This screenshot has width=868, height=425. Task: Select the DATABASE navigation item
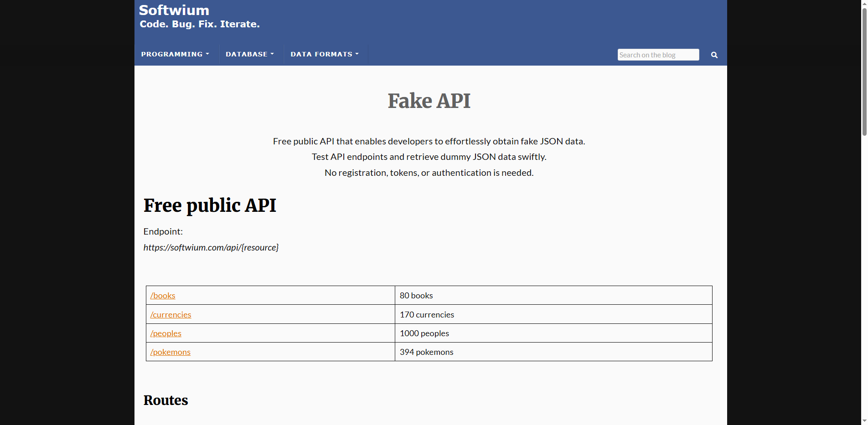(250, 54)
